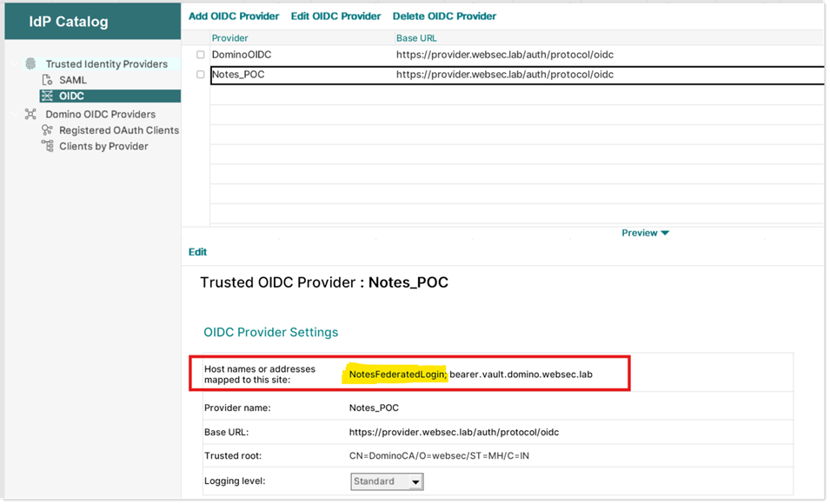
Task: Collapse the Trusted Identity Providers tree node
Action: click(x=15, y=64)
